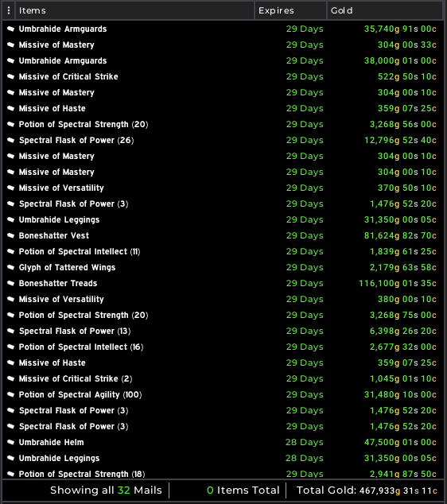The image size is (447, 504).
Task: Click the 0 Items Total status
Action: (x=243, y=490)
